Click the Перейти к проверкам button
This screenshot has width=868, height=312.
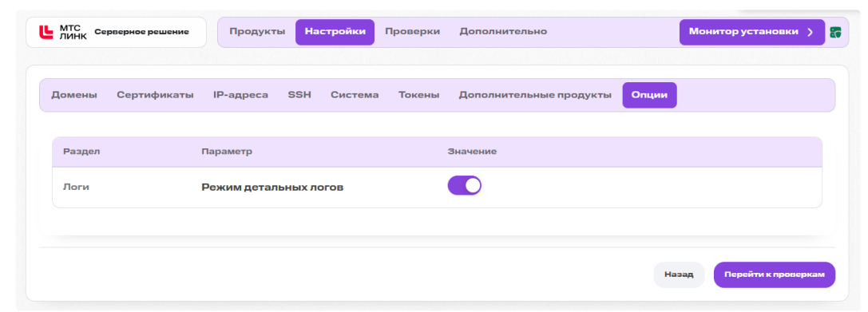[x=775, y=275]
